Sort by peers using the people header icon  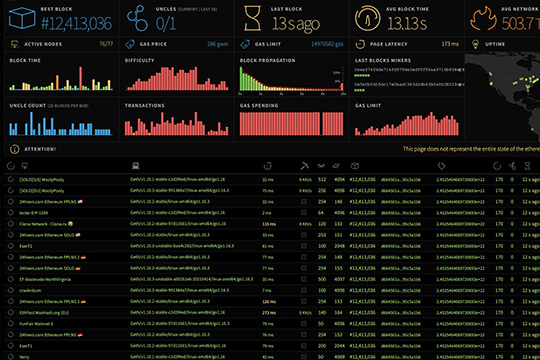[321, 166]
